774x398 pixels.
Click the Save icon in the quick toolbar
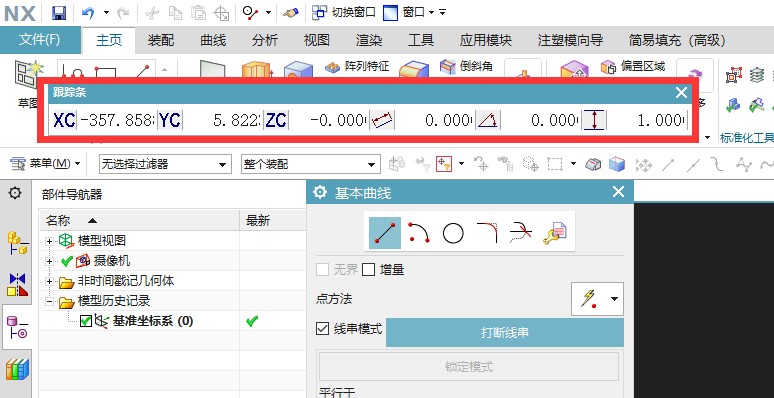tap(59, 13)
